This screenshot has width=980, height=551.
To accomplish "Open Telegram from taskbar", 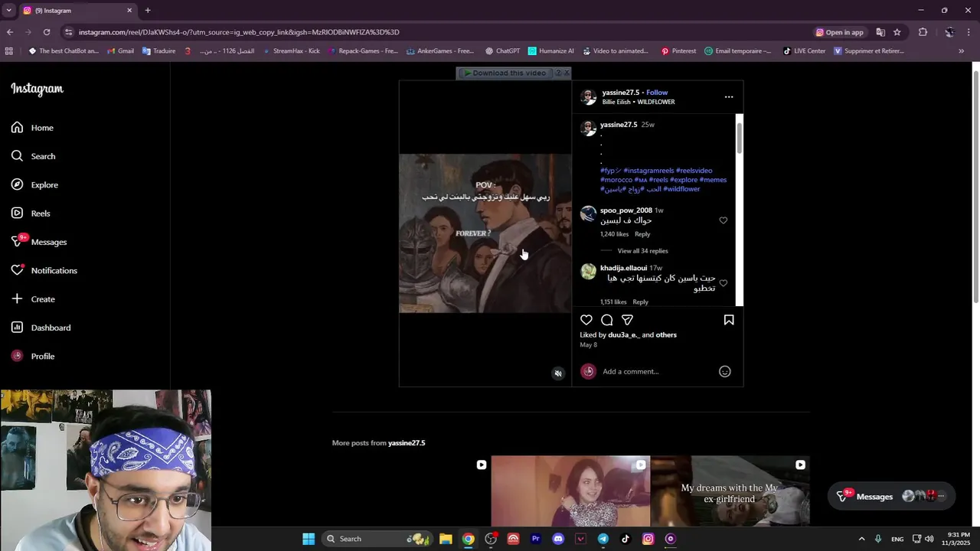I will point(603,539).
